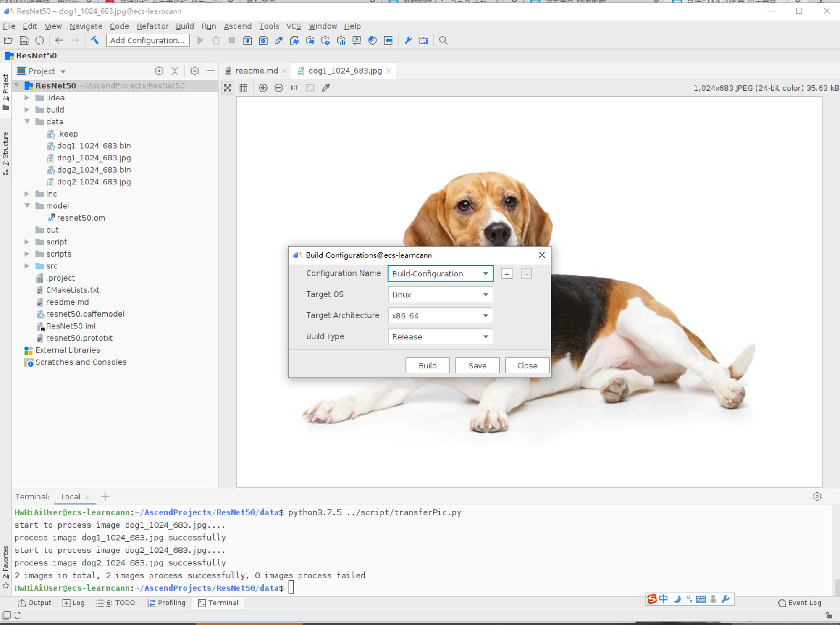840x625 pixels.
Task: Click the Build button in dialog
Action: tap(428, 365)
